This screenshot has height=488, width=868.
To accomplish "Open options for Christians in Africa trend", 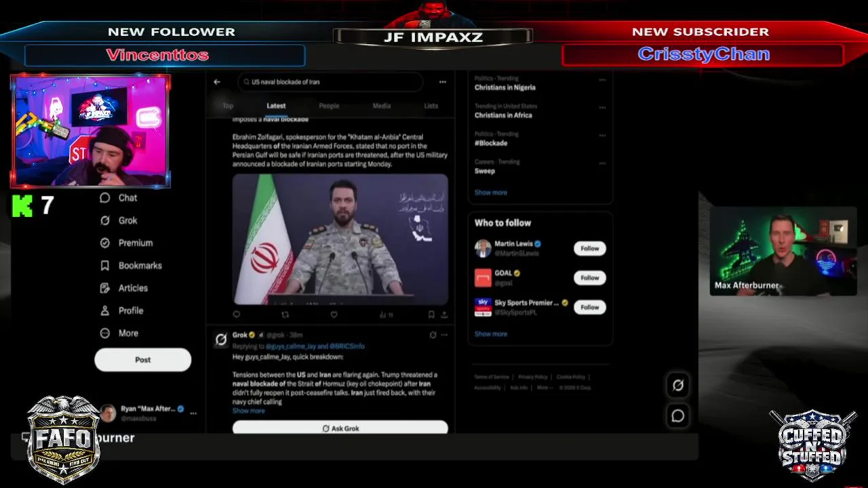I will [x=602, y=108].
